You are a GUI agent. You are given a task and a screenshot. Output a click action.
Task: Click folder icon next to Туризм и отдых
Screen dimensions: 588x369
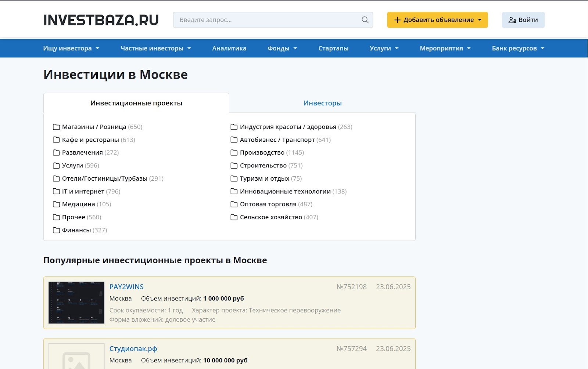[x=234, y=178]
